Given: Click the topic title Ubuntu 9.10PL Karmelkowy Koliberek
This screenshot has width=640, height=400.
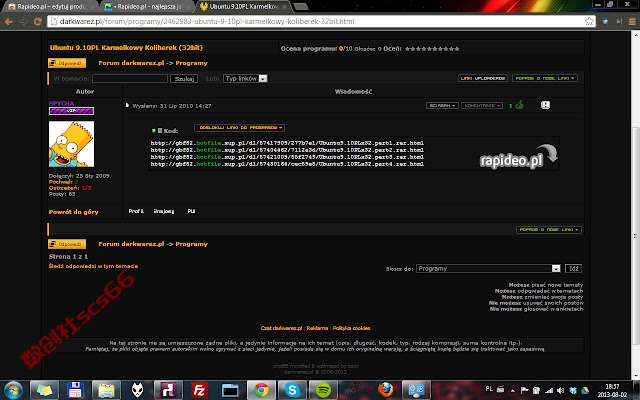Looking at the screenshot, I should (126, 48).
